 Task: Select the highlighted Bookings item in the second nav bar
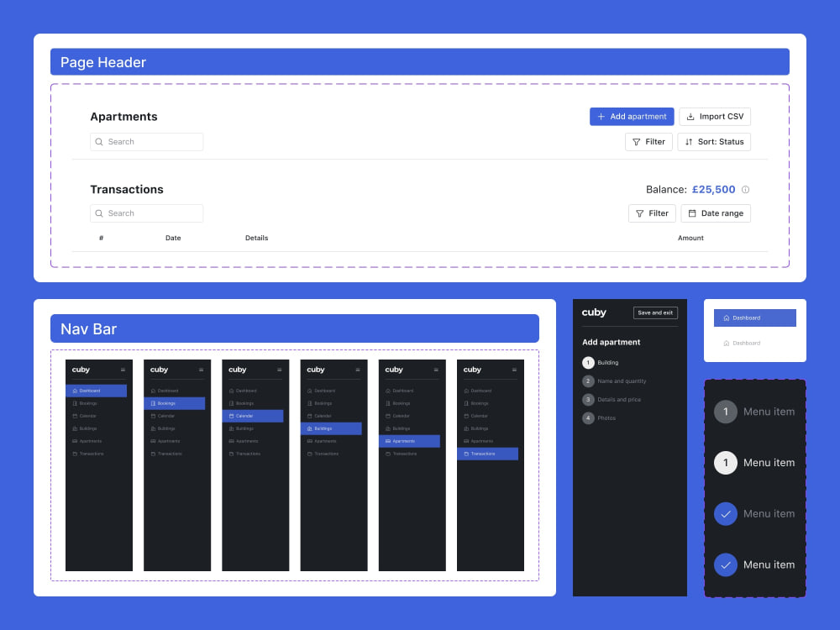pos(175,403)
